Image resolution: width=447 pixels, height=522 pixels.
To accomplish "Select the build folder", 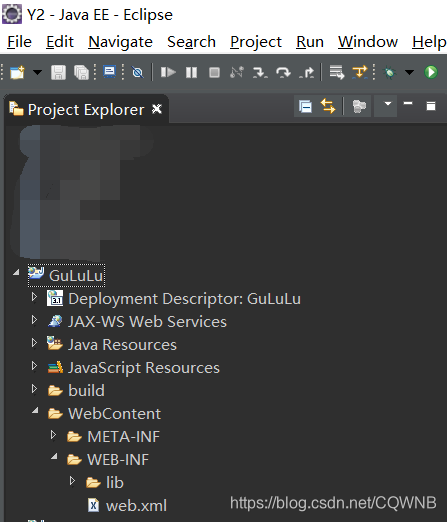I will [x=86, y=391].
